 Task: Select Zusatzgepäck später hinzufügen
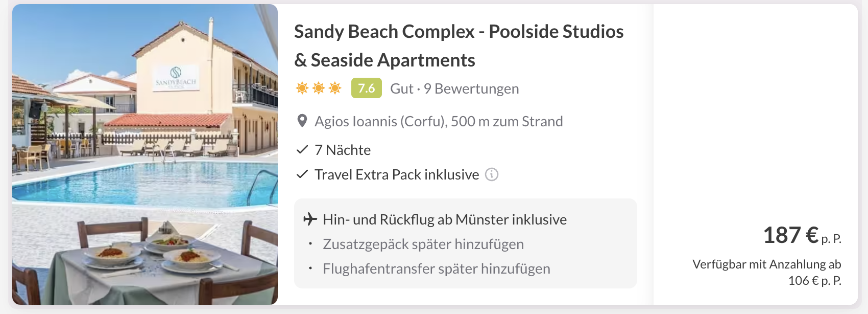coord(423,244)
